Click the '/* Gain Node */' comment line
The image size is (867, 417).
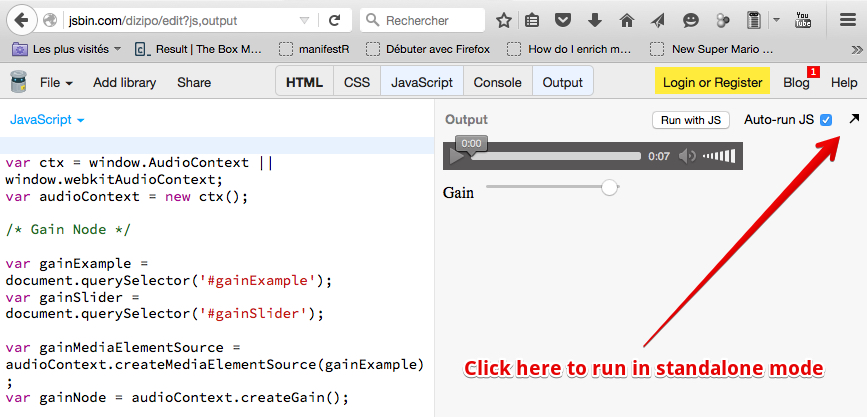(68, 230)
